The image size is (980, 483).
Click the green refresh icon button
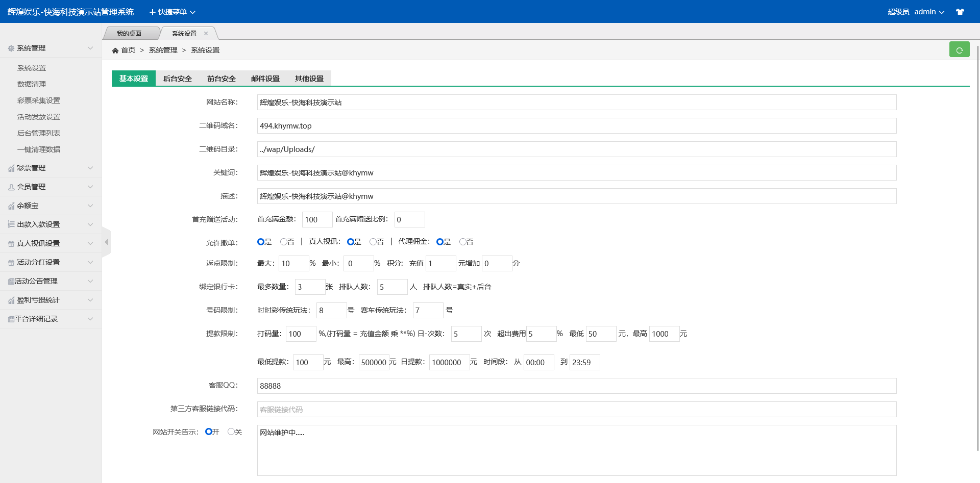[x=959, y=49]
